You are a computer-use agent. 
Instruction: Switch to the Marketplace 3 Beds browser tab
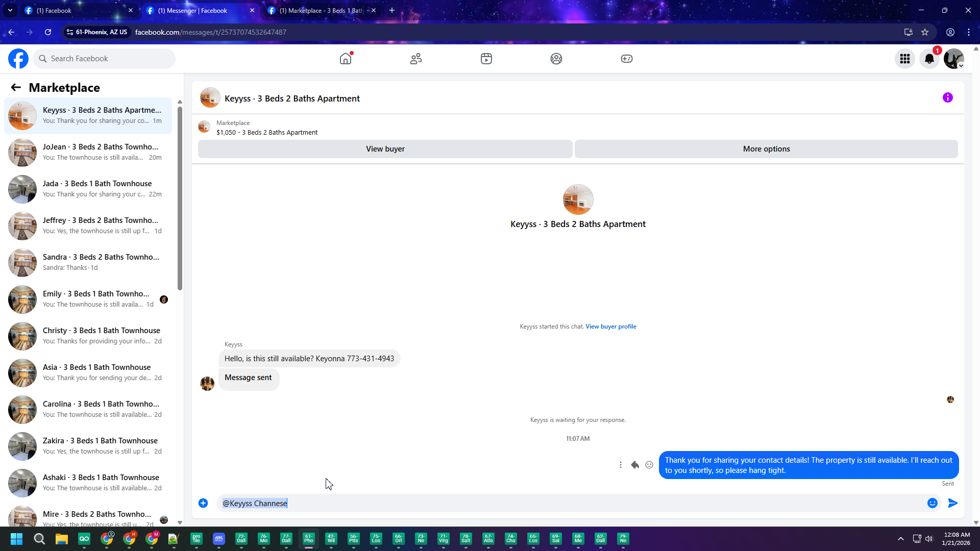[x=322, y=10]
